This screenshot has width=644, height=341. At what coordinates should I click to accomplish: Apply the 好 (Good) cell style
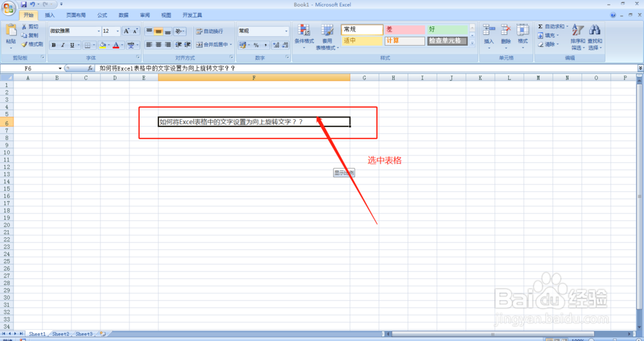pyautogui.click(x=448, y=30)
